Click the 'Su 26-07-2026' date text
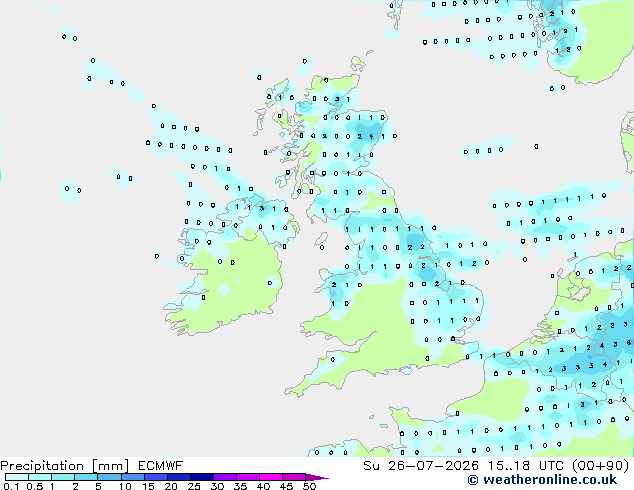634x490 pixels. (x=421, y=466)
